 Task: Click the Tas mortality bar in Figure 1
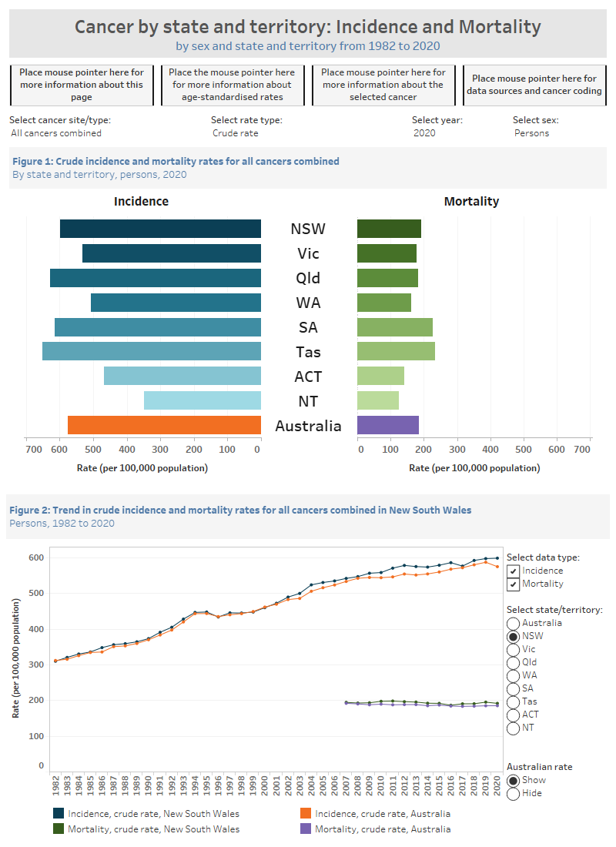point(397,351)
